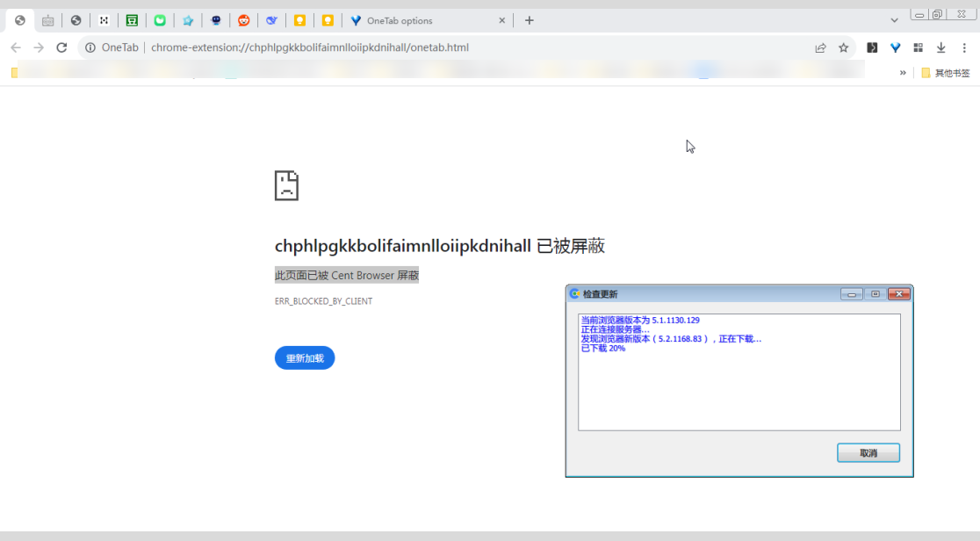The image size is (980, 541).
Task: Switch to the OneTab options tab
Action: click(429, 21)
